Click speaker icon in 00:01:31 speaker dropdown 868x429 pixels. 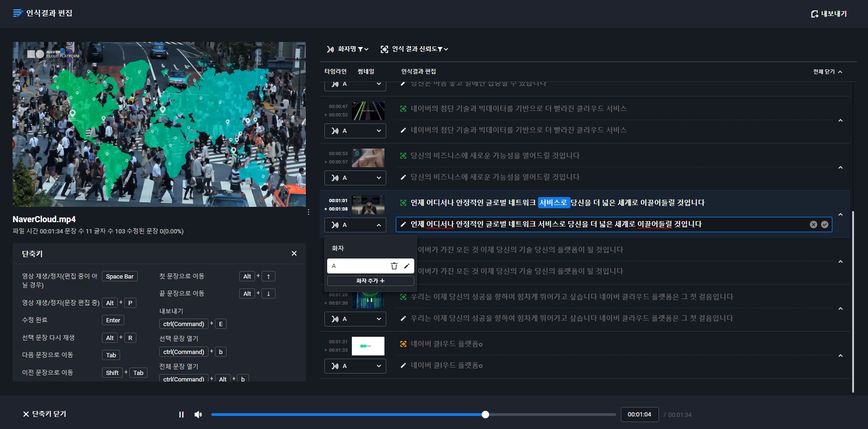335,366
